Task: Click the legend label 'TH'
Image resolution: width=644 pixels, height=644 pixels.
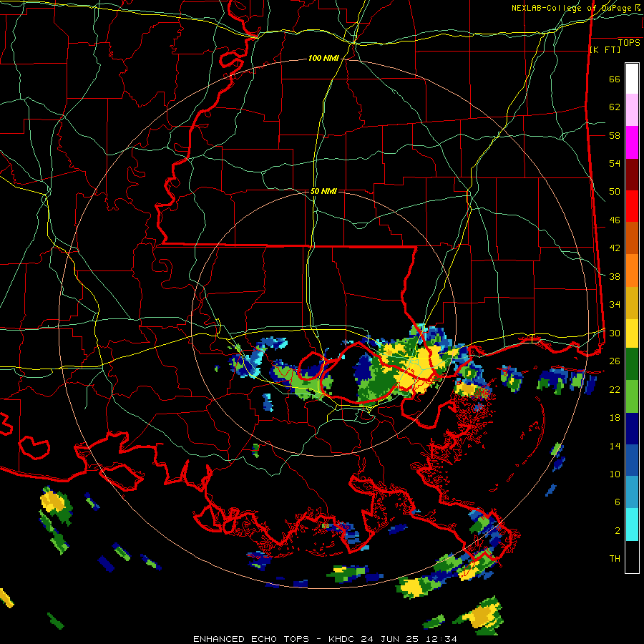Action: [615, 559]
